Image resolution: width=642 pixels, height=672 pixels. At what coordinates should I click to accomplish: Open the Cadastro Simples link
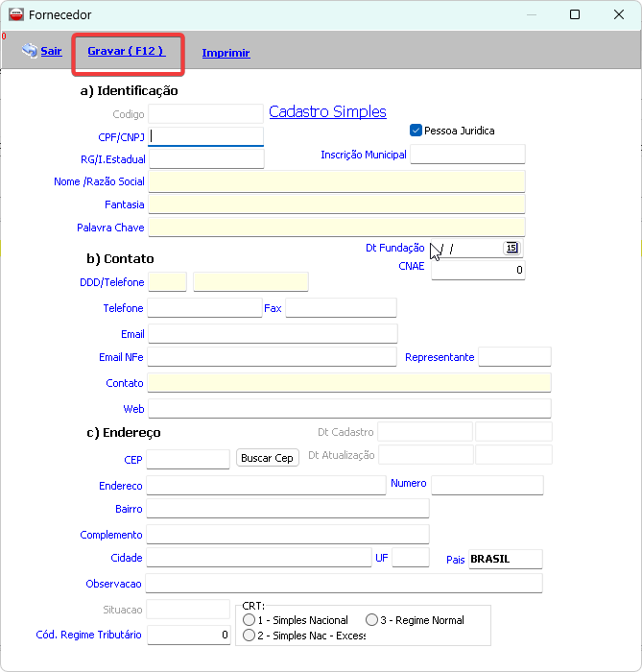tap(327, 112)
